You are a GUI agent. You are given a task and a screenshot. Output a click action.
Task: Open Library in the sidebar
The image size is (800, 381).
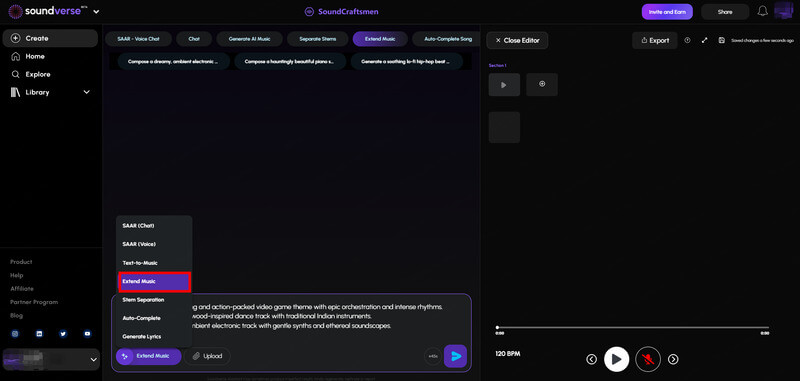coord(37,92)
